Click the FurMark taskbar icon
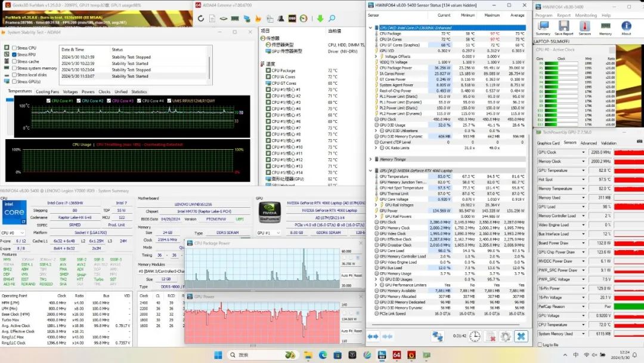Image resolution: width=644 pixels, height=363 pixels. (411, 355)
